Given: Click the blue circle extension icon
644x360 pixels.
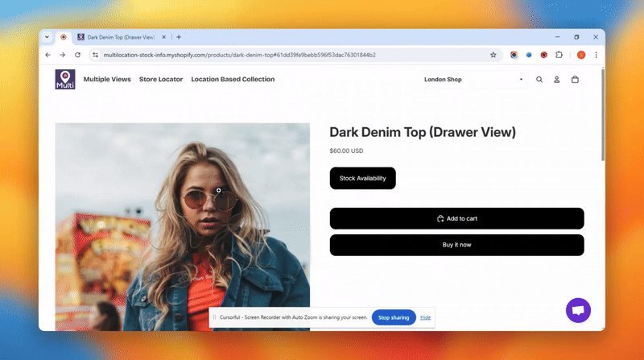Looking at the screenshot, I should coord(529,55).
